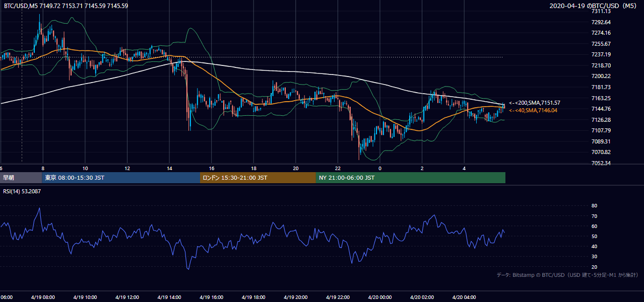
Task: Click the 4/19 08:00 time axis label
Action: tap(42, 297)
